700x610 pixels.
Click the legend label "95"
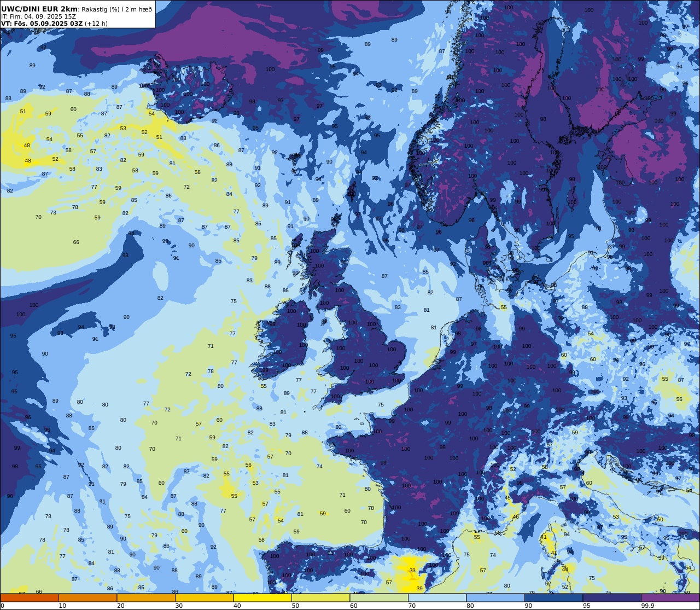(586, 606)
